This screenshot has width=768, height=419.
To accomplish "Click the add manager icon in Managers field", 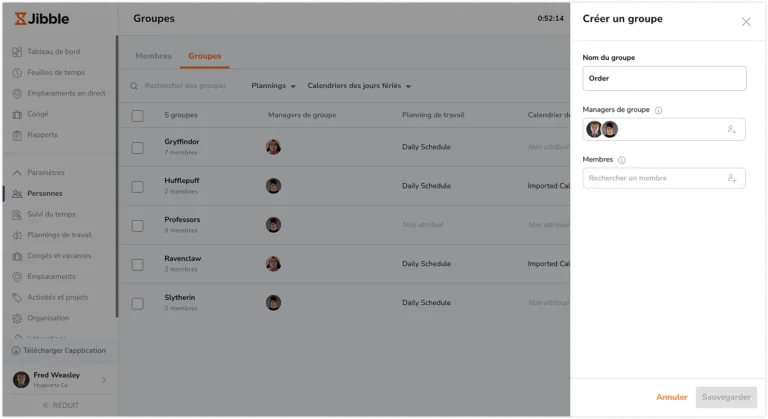I will pyautogui.click(x=732, y=130).
